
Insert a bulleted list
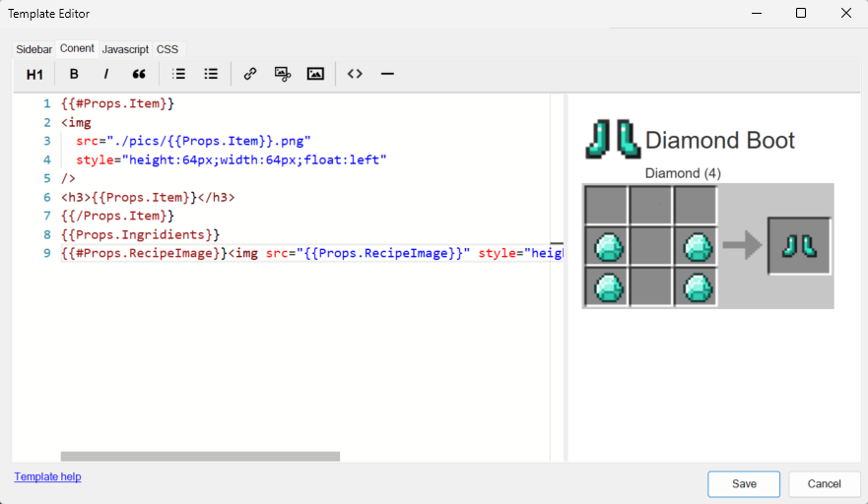point(211,74)
